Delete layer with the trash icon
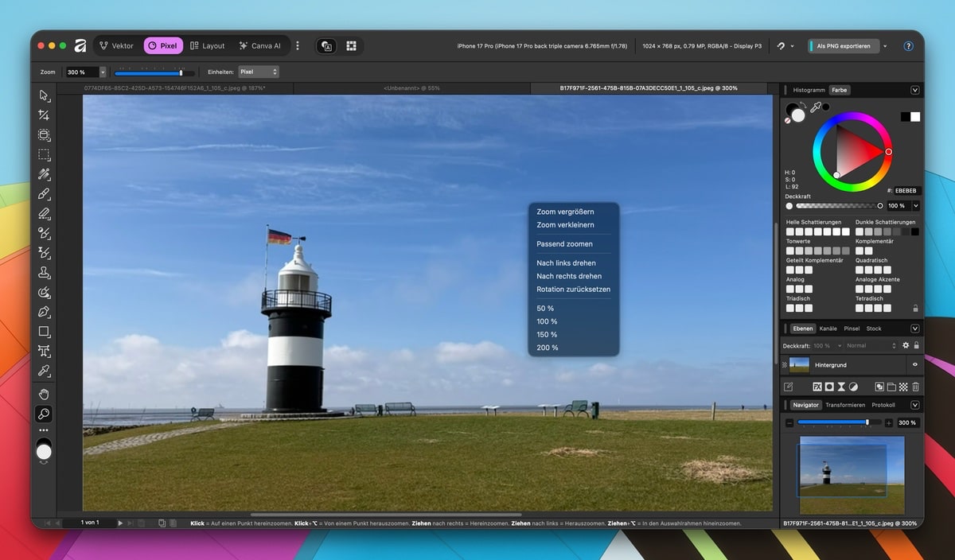 point(915,387)
